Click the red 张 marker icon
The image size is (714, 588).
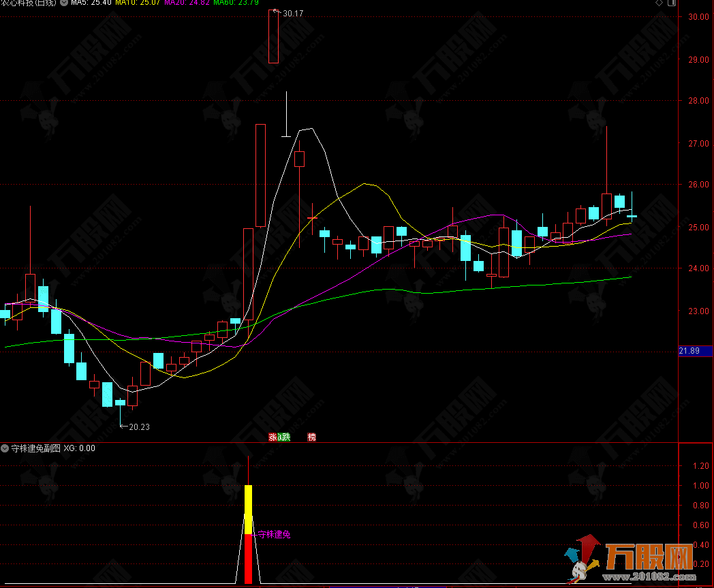[x=273, y=437]
